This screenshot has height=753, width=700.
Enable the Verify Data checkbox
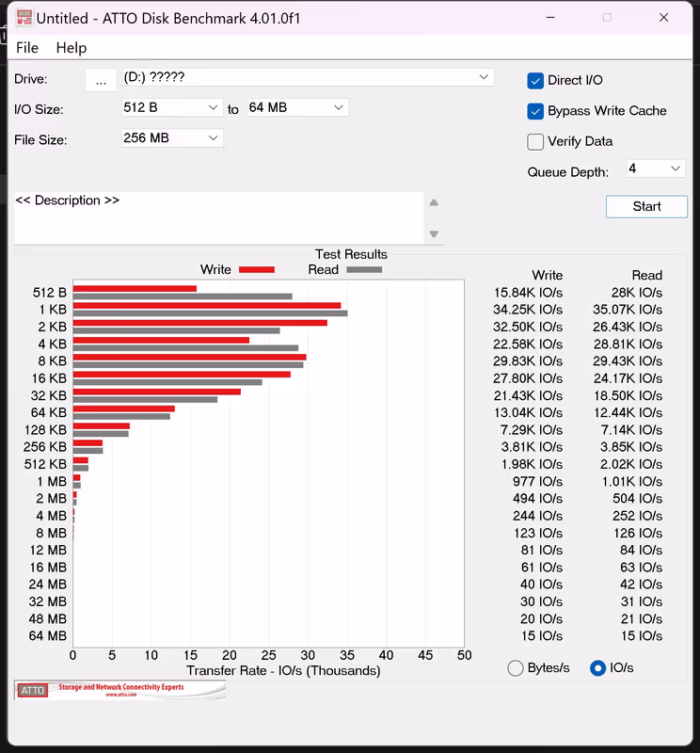click(x=535, y=142)
